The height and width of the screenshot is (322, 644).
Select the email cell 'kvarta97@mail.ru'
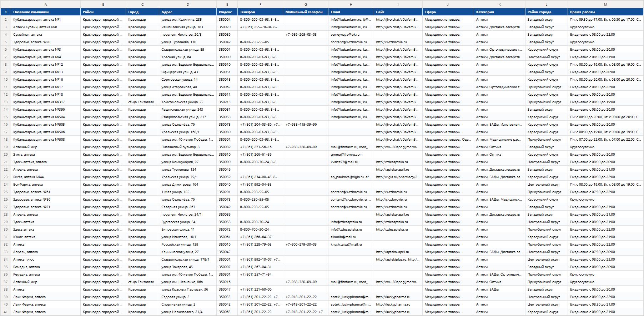point(351,162)
